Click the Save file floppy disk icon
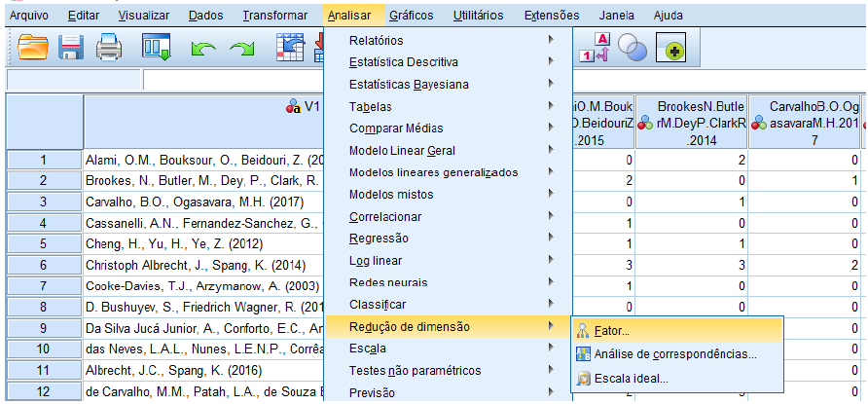This screenshot has height=404, width=868. click(71, 48)
